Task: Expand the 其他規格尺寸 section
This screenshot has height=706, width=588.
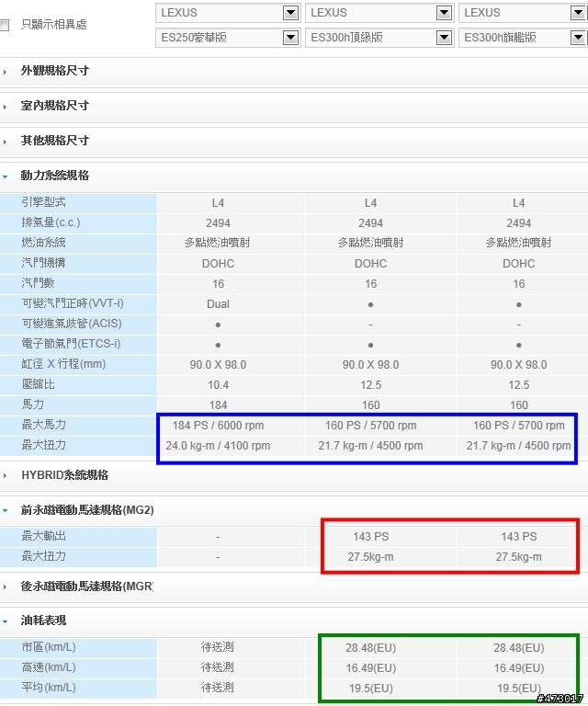Action: tap(55, 141)
